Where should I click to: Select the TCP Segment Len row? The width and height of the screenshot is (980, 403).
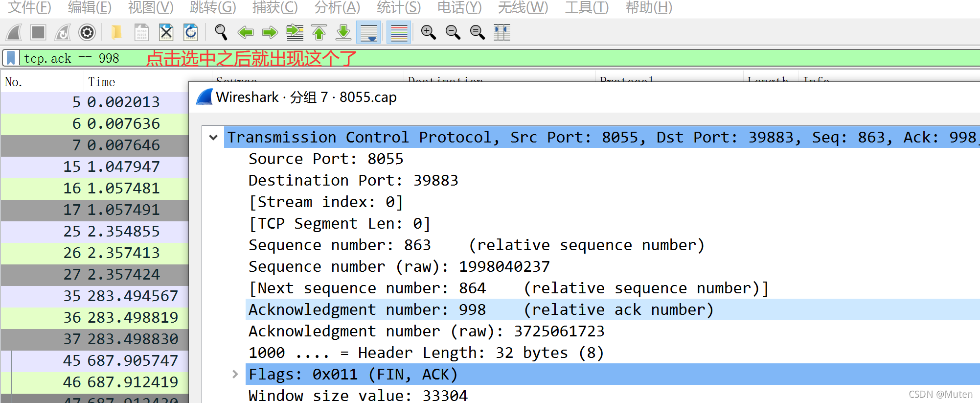click(613, 224)
